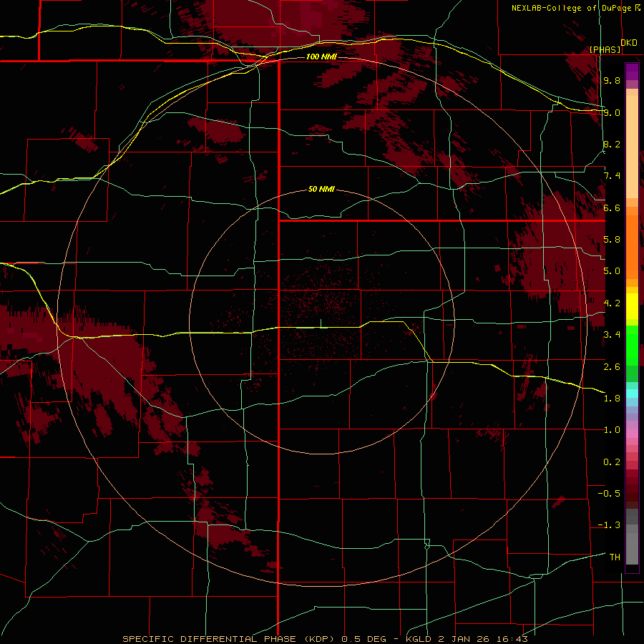
Task: Click the radar site marker at map center
Action: click(x=321, y=323)
